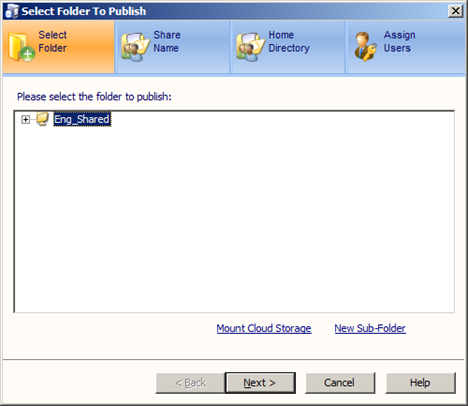The height and width of the screenshot is (406, 468).
Task: Open Help for this wizard
Action: (x=420, y=383)
